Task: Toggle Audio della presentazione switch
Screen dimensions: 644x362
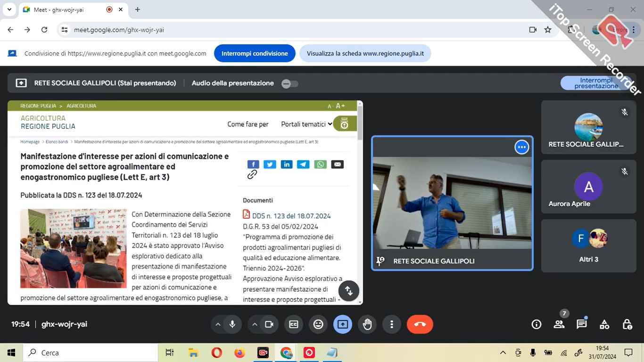Action: (290, 84)
